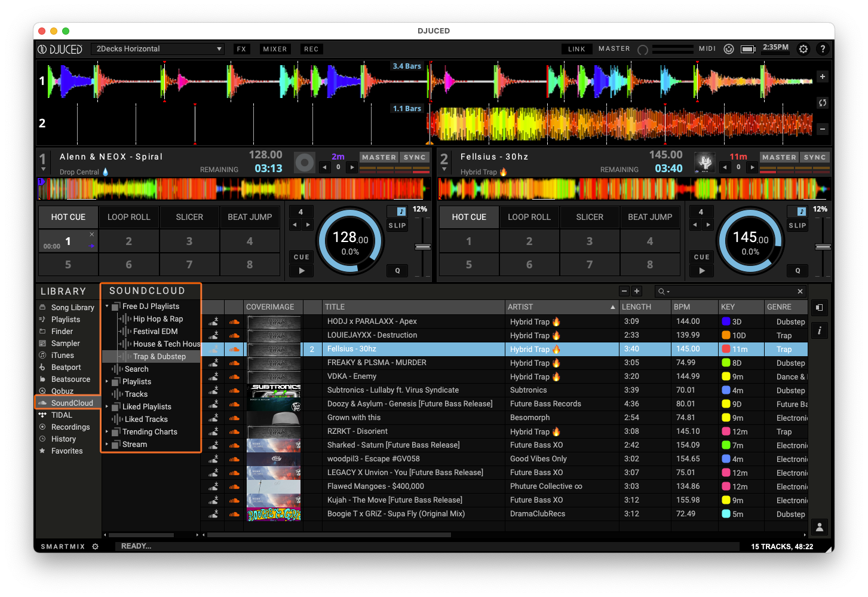Image resolution: width=868 pixels, height=597 pixels.
Task: Open the user profile icon bottom right
Action: pos(819,526)
